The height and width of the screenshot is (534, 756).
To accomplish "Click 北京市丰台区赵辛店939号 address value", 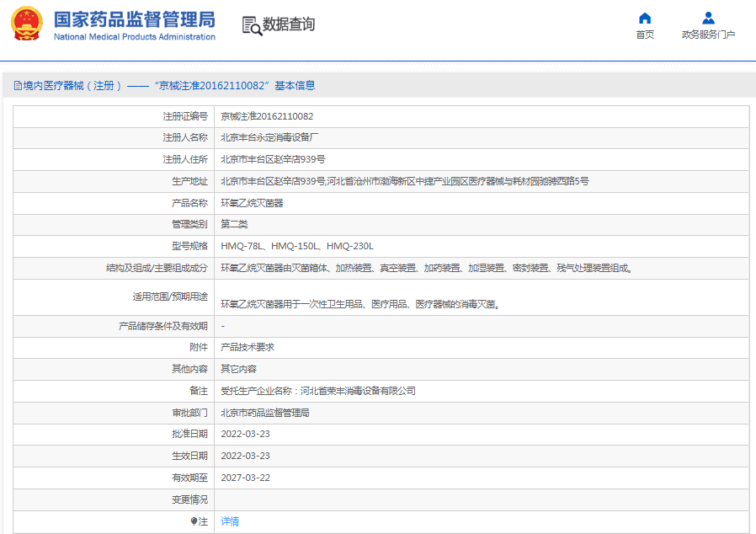I will tap(273, 159).
